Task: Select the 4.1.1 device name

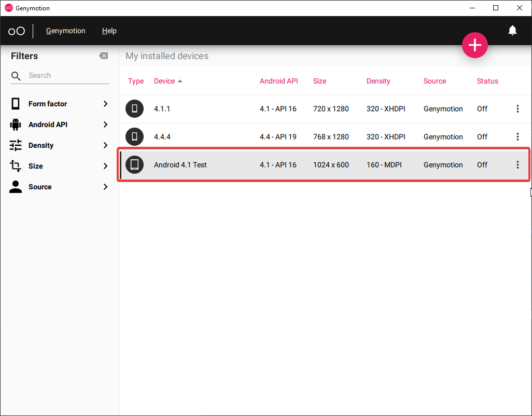Action: [x=162, y=109]
